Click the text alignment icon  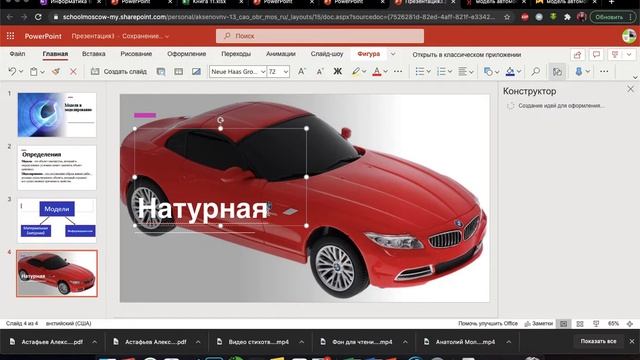pyautogui.click(x=462, y=71)
